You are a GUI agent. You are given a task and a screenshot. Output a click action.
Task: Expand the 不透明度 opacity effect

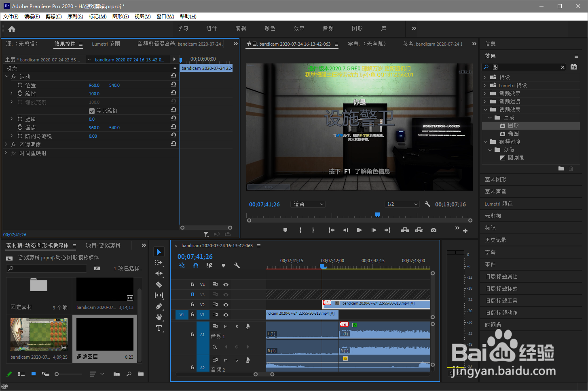(6, 144)
